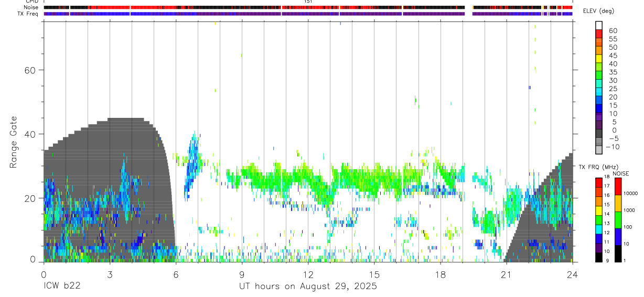The height and width of the screenshot is (297, 644).
Task: Click the x-axis tick label '24'
Action: pos(572,274)
